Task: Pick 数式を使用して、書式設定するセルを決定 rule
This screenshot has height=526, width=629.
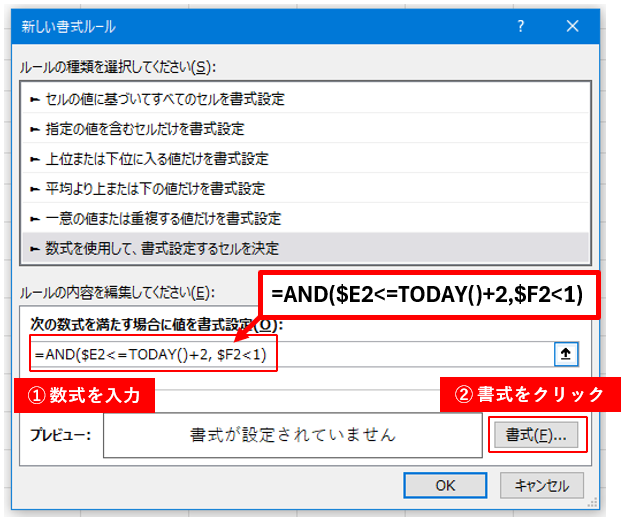Action: pyautogui.click(x=162, y=248)
